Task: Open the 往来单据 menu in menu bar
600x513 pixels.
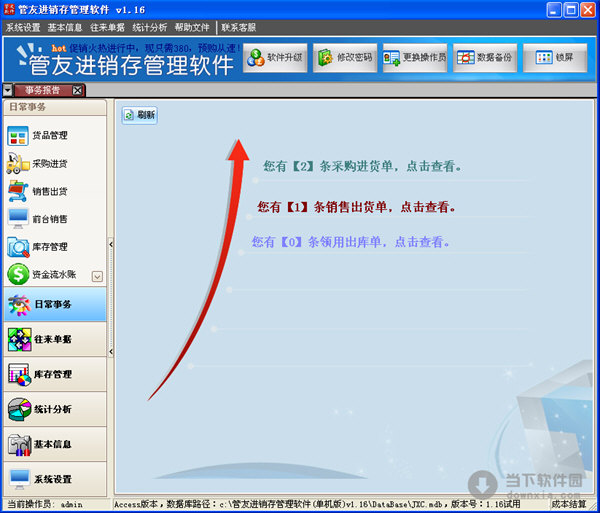Action: tap(108, 28)
